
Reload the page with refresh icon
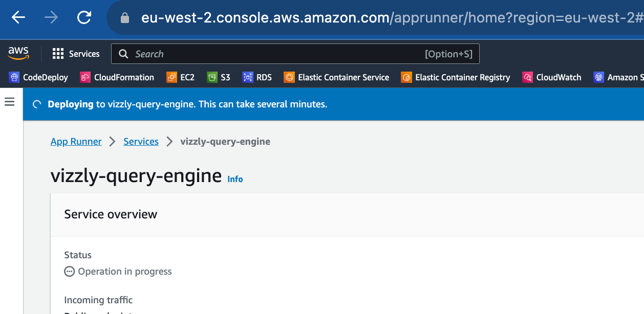[84, 18]
